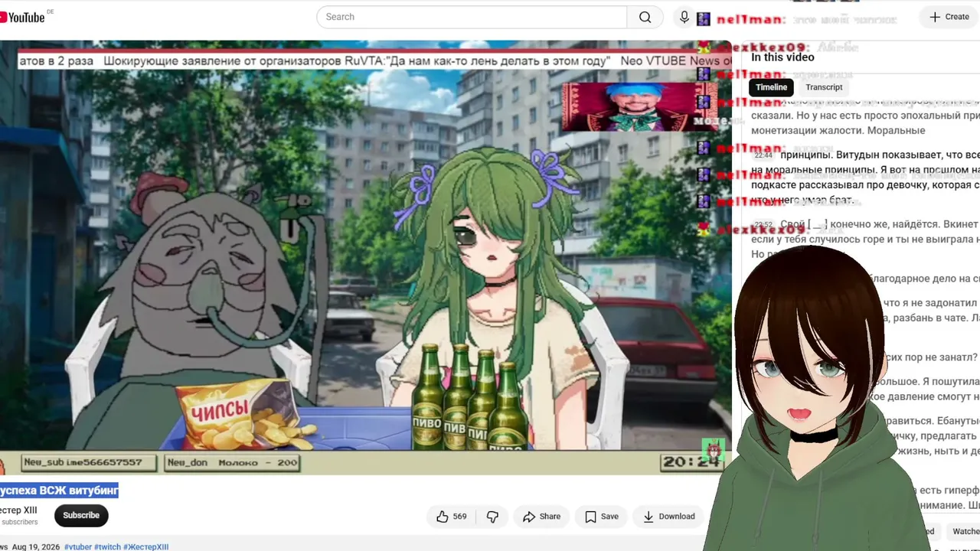
Task: Start voice search with the microphone icon
Action: 684,17
